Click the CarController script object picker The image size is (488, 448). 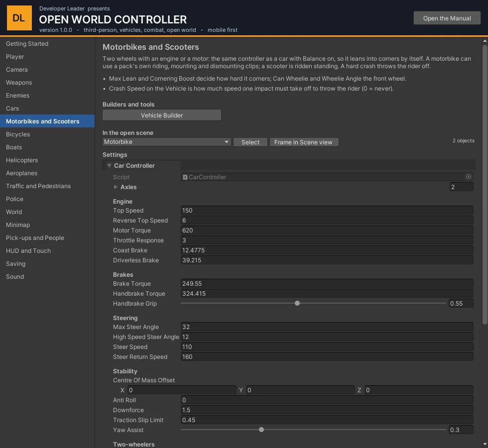(469, 177)
